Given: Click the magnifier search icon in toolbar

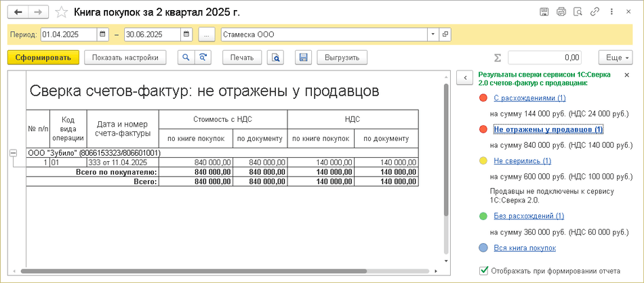Looking at the screenshot, I should click(x=185, y=58).
